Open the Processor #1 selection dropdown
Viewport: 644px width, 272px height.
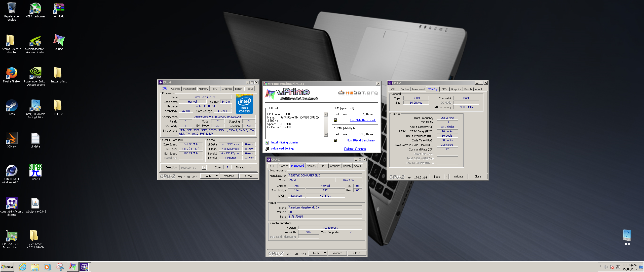click(x=204, y=168)
